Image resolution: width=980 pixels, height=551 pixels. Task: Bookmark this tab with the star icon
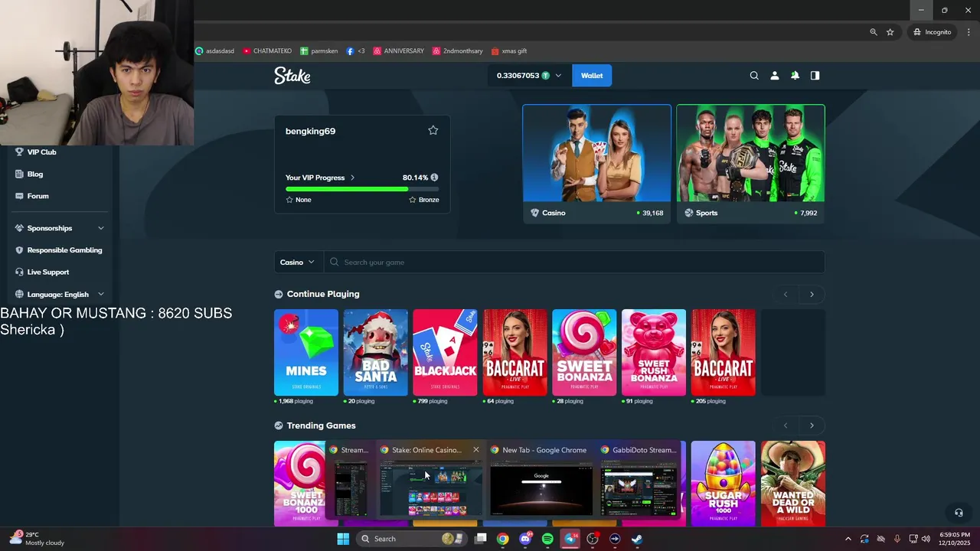click(x=890, y=32)
